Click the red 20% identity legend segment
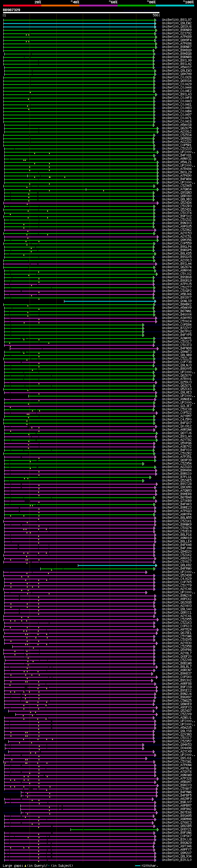Screen dimensions: 197x868 pyautogui.click(x=22, y=6)
